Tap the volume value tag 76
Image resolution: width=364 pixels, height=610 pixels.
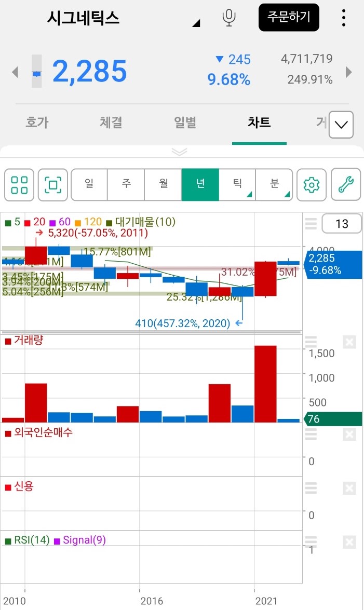(333, 419)
